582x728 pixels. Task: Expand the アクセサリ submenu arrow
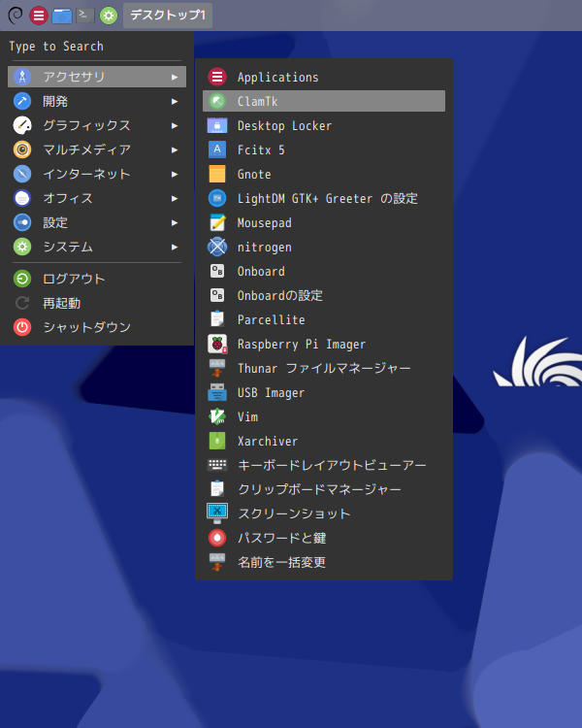(175, 77)
